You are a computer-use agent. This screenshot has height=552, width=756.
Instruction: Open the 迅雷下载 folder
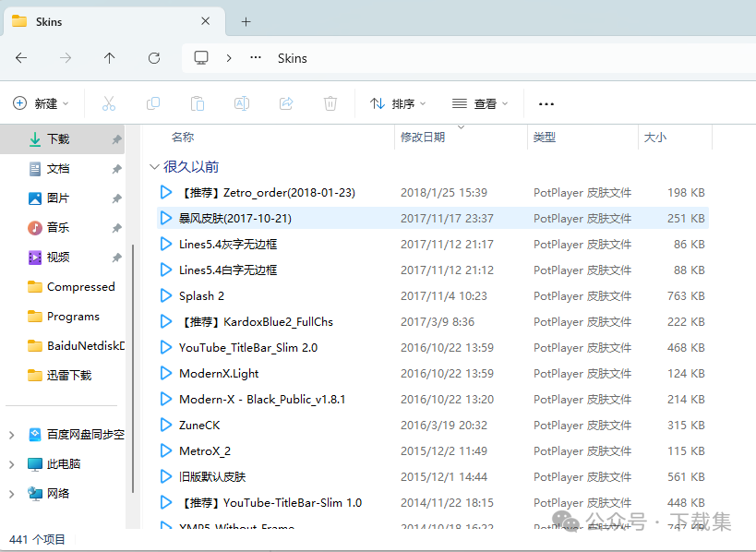(x=62, y=376)
